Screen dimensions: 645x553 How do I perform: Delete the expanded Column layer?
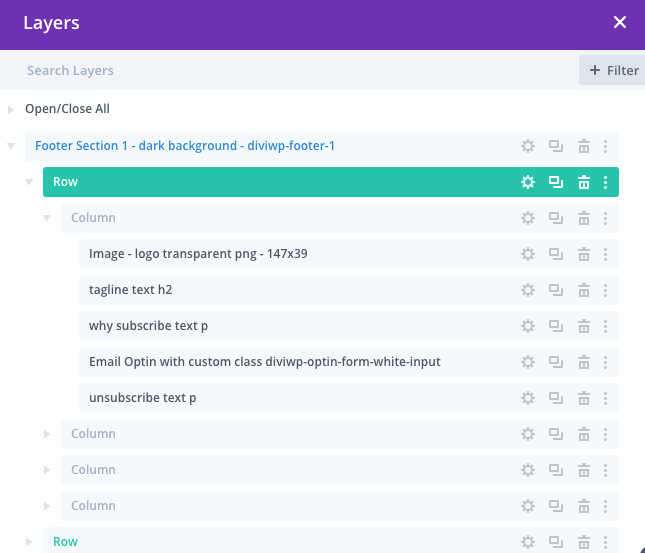[584, 218]
